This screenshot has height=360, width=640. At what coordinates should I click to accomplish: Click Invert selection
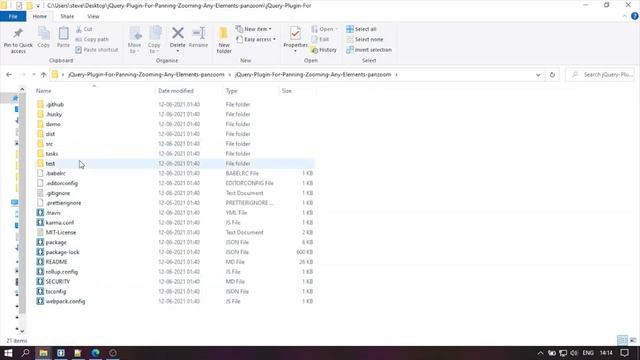(x=369, y=50)
